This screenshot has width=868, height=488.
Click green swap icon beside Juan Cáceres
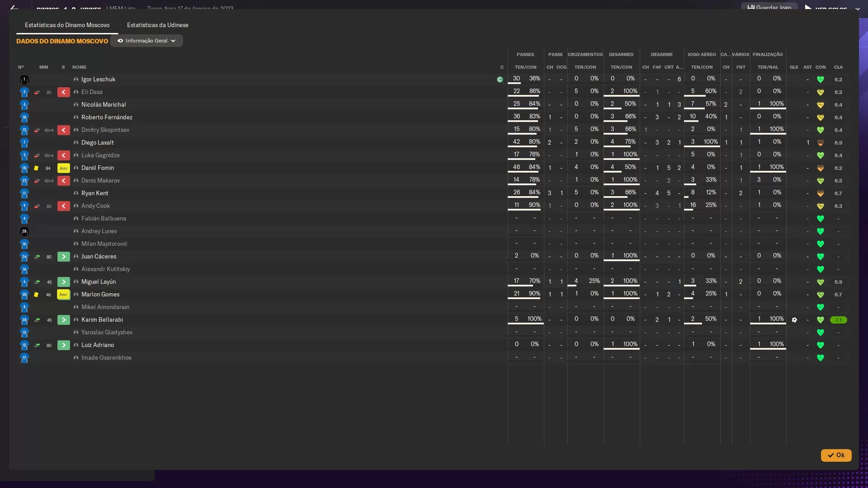pos(37,257)
